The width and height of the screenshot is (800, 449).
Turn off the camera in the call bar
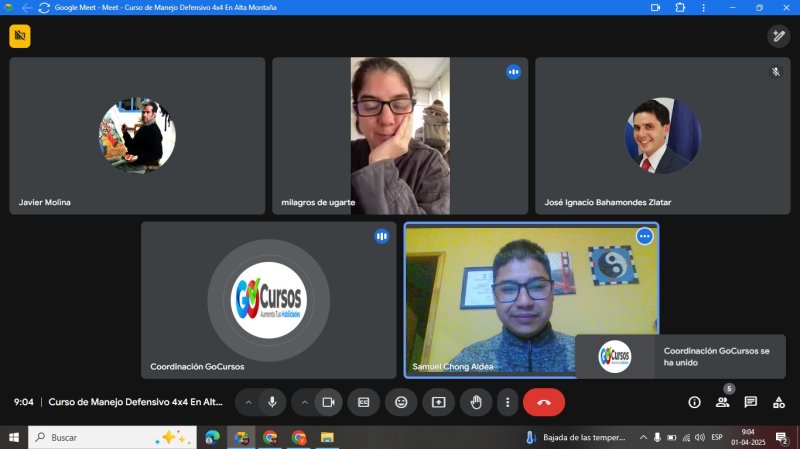(327, 402)
